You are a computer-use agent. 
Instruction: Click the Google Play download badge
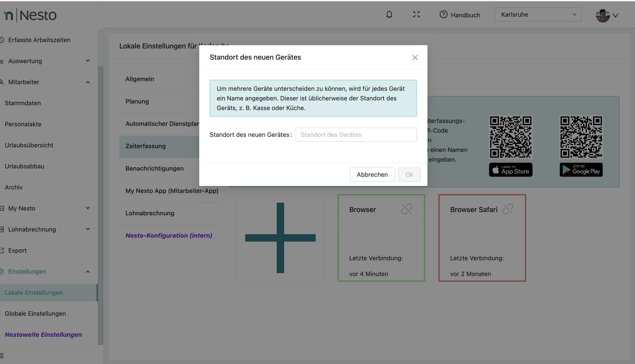coord(581,170)
